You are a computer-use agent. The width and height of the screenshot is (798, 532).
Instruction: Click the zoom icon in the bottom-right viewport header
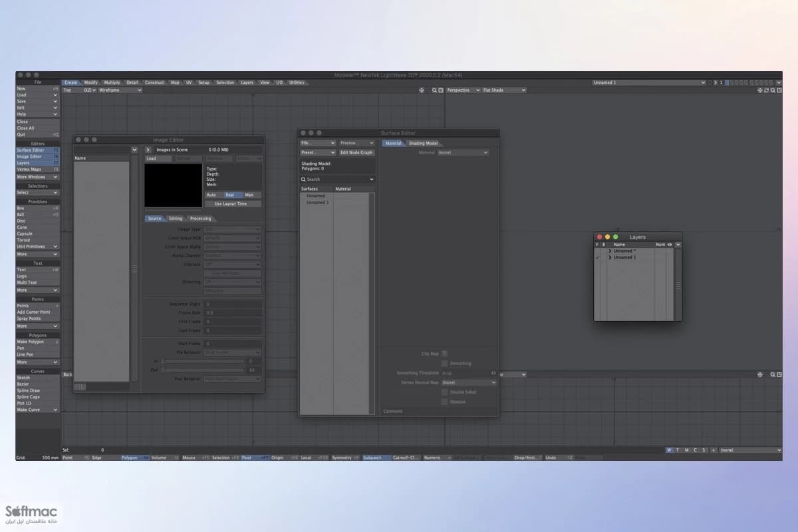pos(772,374)
